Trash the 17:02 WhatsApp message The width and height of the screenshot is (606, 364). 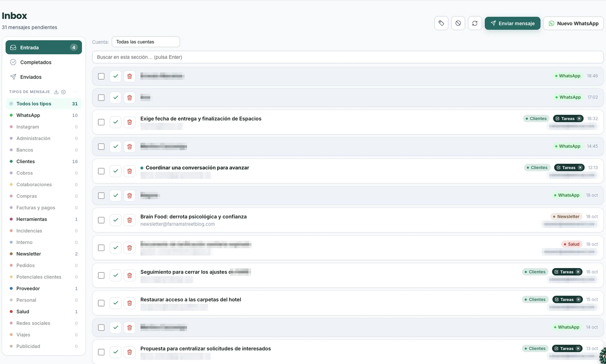[129, 97]
